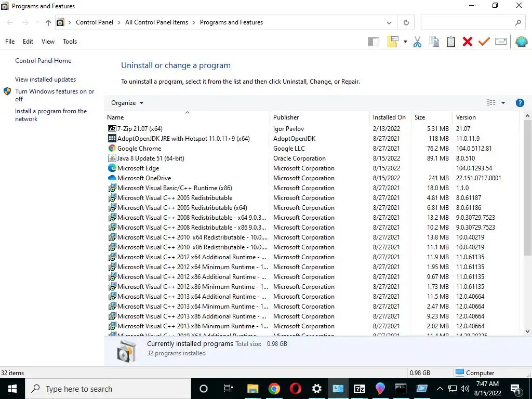Expand the address bar history dropdown
The image size is (532, 399).
tap(389, 23)
